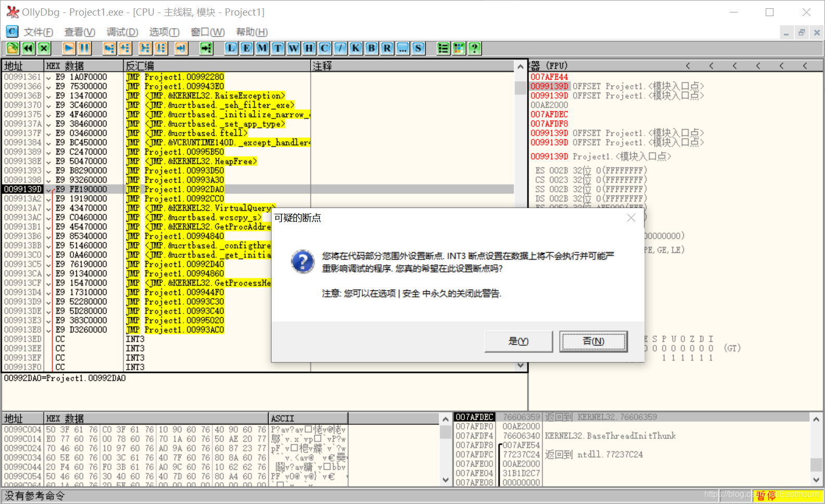Open Run trace with ellipsis button
The height and width of the screenshot is (504, 825).
coord(403,48)
